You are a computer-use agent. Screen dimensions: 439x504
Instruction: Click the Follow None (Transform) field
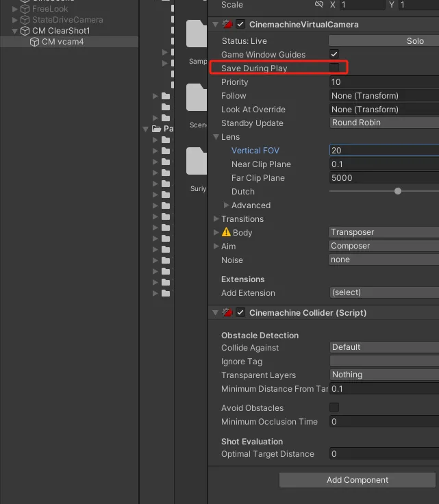tap(384, 96)
